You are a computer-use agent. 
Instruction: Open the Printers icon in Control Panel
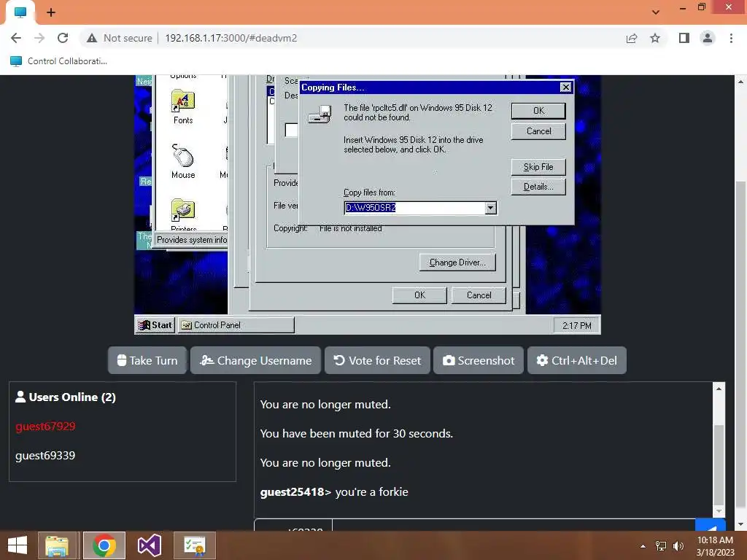[183, 215]
